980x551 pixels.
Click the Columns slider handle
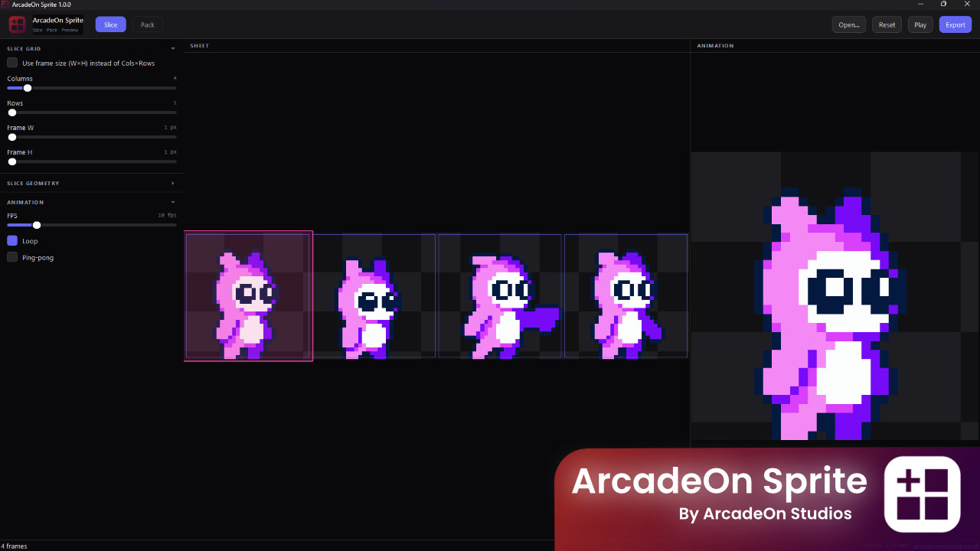click(28, 88)
